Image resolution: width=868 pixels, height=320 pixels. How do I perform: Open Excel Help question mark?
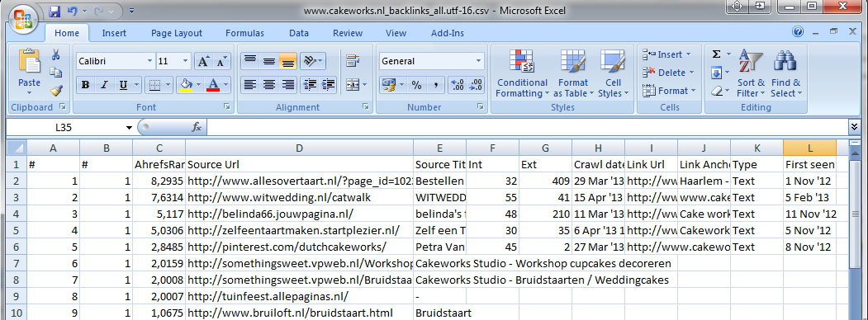[x=798, y=31]
